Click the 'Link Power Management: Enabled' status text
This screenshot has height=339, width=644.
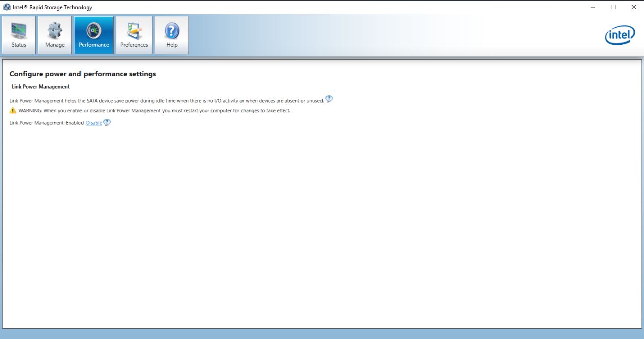pyautogui.click(x=46, y=123)
